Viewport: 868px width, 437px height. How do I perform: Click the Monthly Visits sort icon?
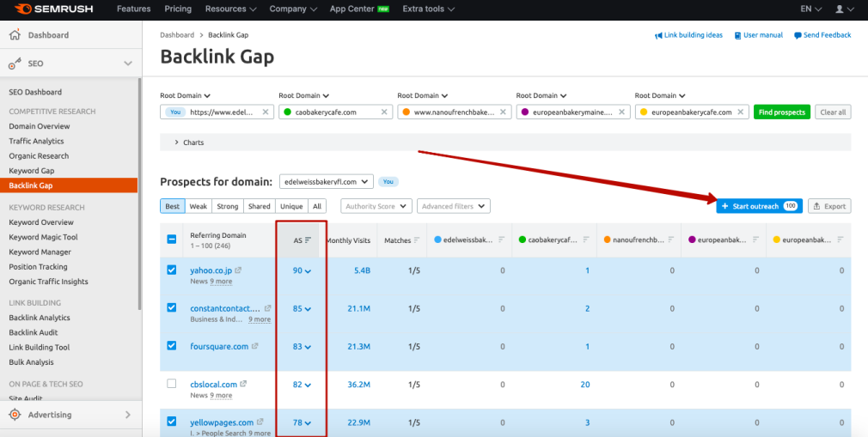point(372,240)
